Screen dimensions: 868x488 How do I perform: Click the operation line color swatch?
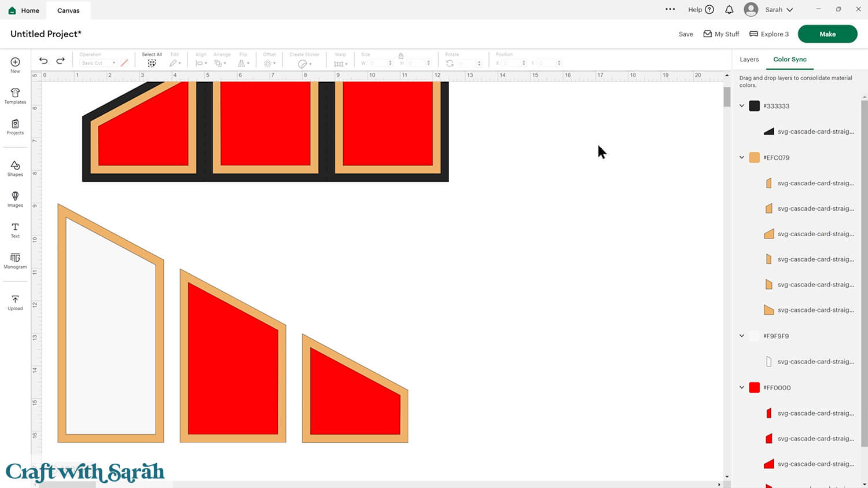tap(124, 63)
